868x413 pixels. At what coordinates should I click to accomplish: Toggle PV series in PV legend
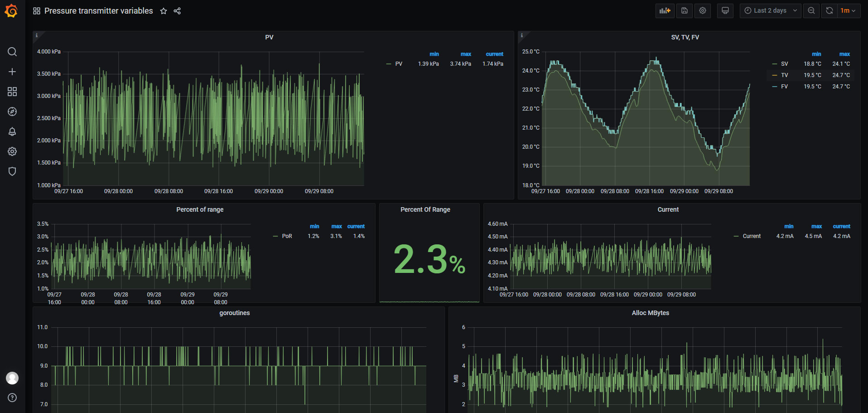[399, 64]
